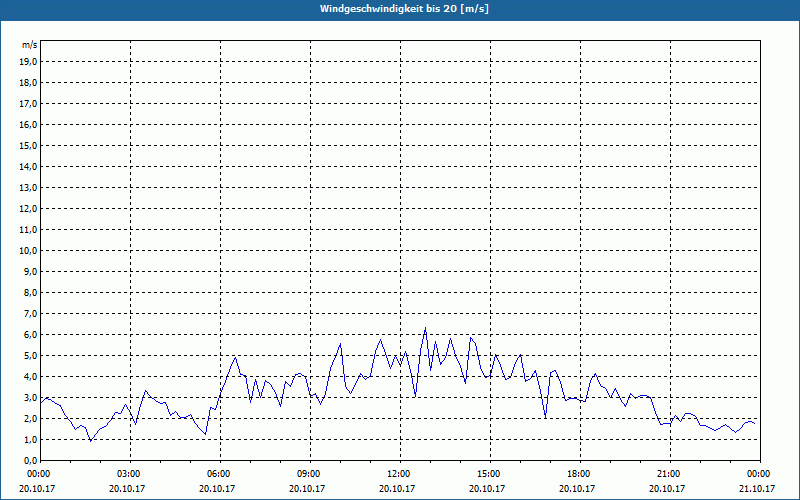Select the 18,0 axis label
Screen dimensions: 800x500
click(x=29, y=83)
